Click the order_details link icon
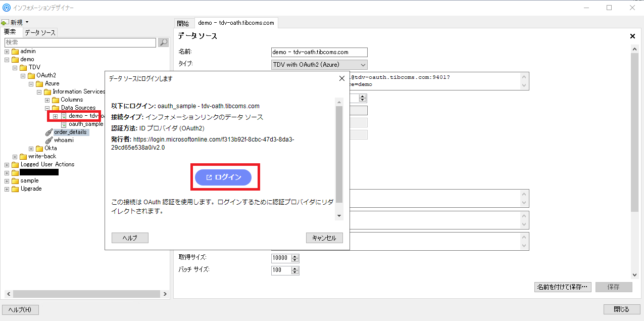The width and height of the screenshot is (644, 321). pos(48,132)
